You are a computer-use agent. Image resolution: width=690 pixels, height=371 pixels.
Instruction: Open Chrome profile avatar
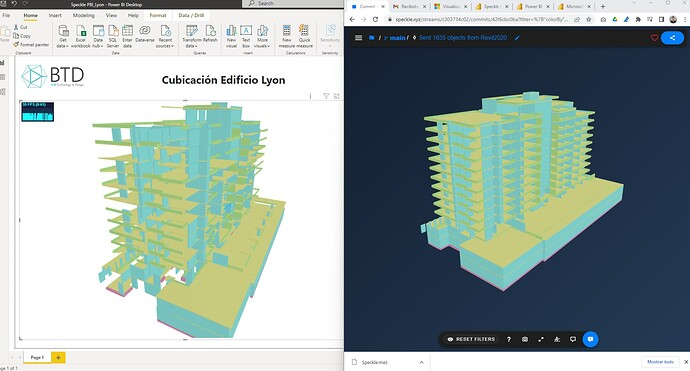pyautogui.click(x=673, y=19)
